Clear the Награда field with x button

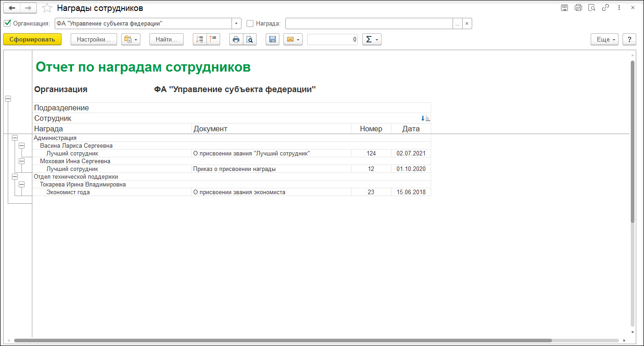467,23
